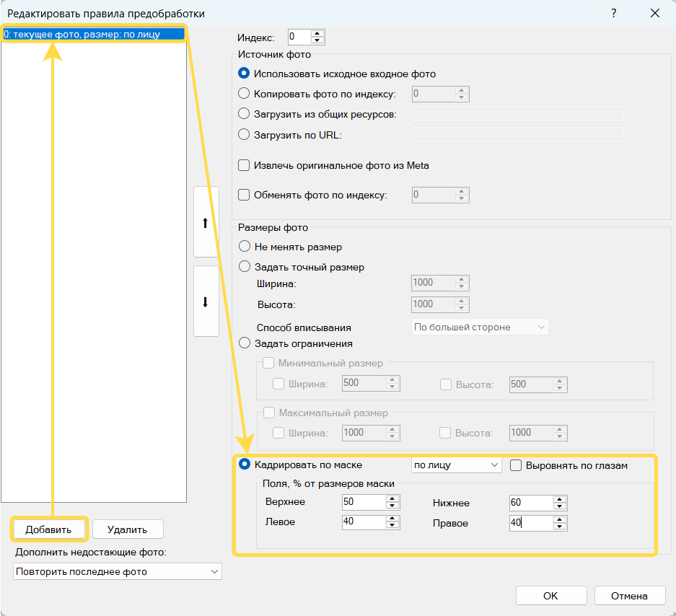Select Загрузить по URL radio option
This screenshot has height=616, width=676.
245,134
